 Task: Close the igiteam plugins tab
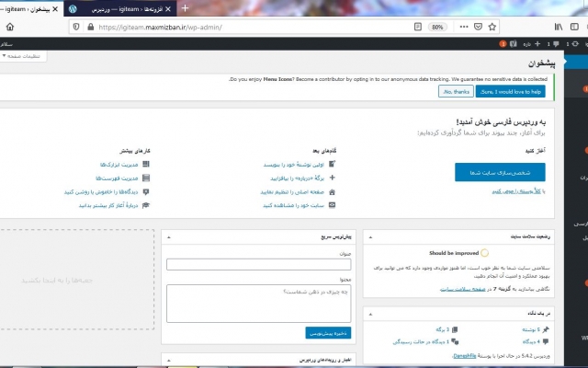click(168, 9)
